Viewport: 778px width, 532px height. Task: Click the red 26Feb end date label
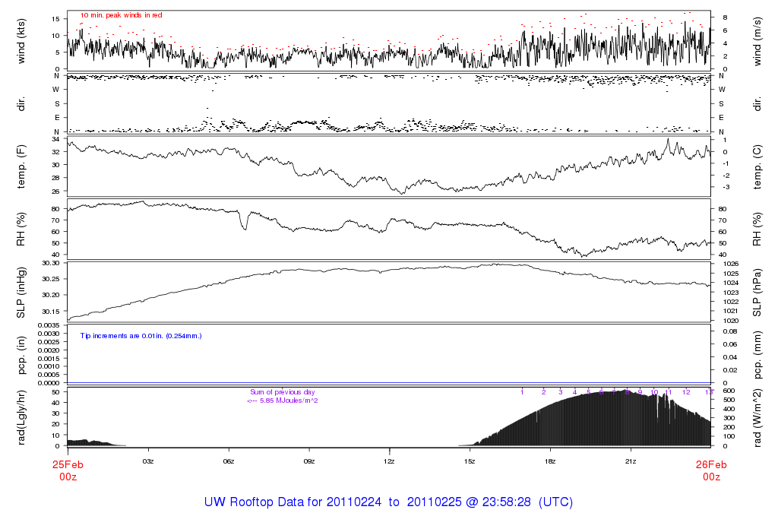710,464
